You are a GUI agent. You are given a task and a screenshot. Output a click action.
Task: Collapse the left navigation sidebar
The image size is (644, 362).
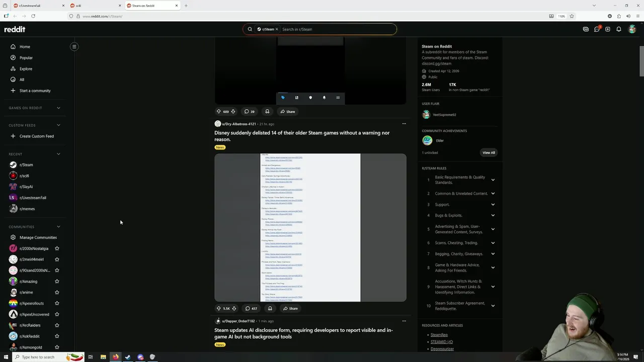coord(74,47)
